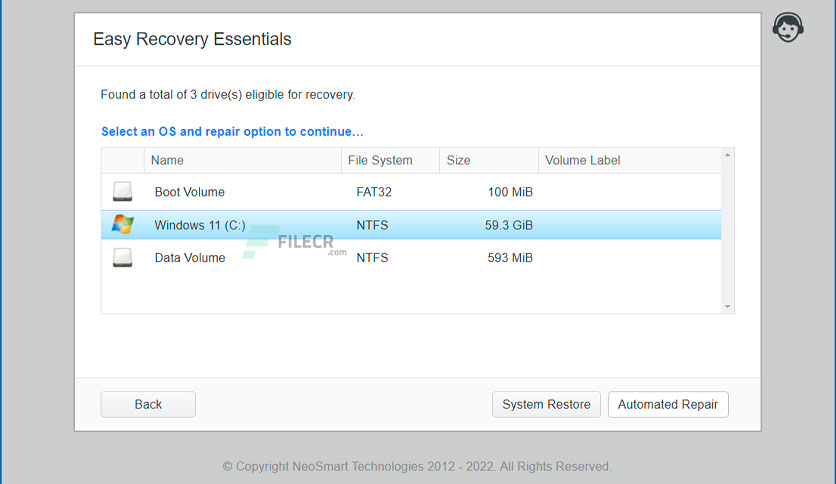The image size is (836, 484).
Task: Sort by the Name column header
Action: [x=243, y=160]
